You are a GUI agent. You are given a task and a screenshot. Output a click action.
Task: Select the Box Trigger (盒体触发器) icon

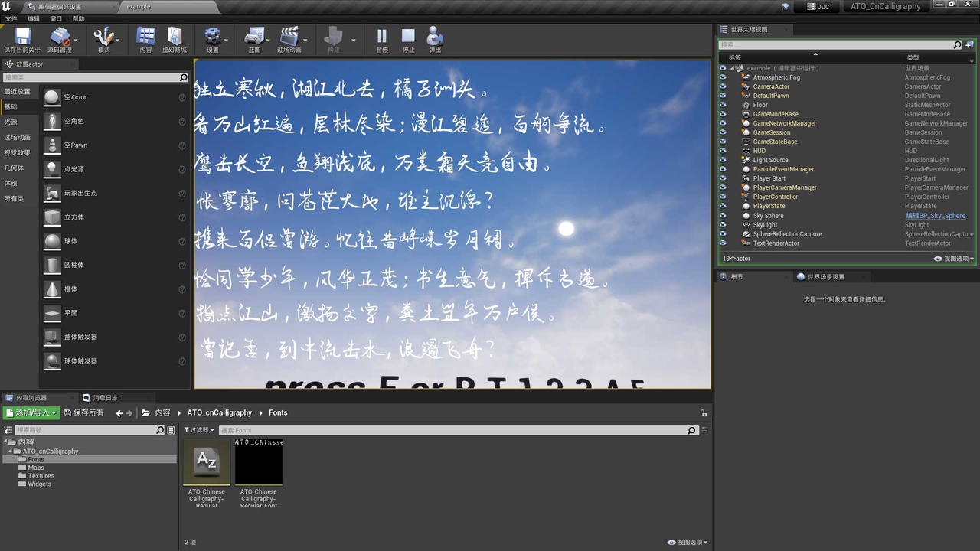[x=52, y=337]
